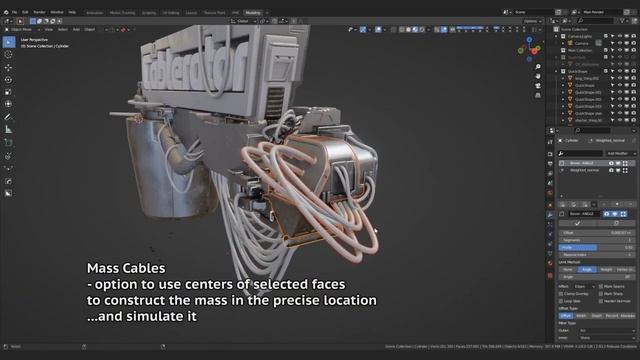640x360 pixels.
Task: Select the Add Cube tool
Action: [9, 143]
